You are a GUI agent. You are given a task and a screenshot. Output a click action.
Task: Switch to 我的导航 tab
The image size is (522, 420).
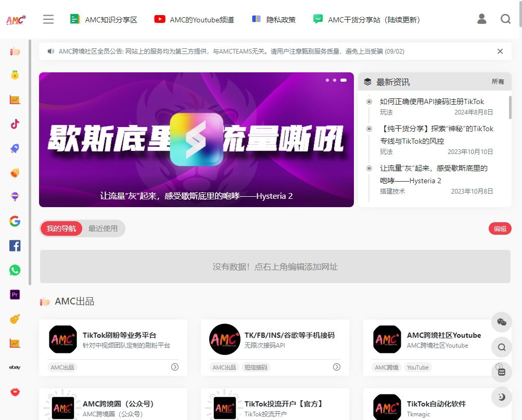(x=61, y=228)
